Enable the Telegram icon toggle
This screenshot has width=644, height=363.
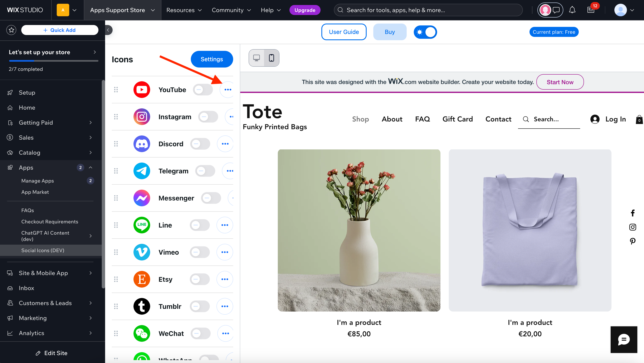(205, 171)
